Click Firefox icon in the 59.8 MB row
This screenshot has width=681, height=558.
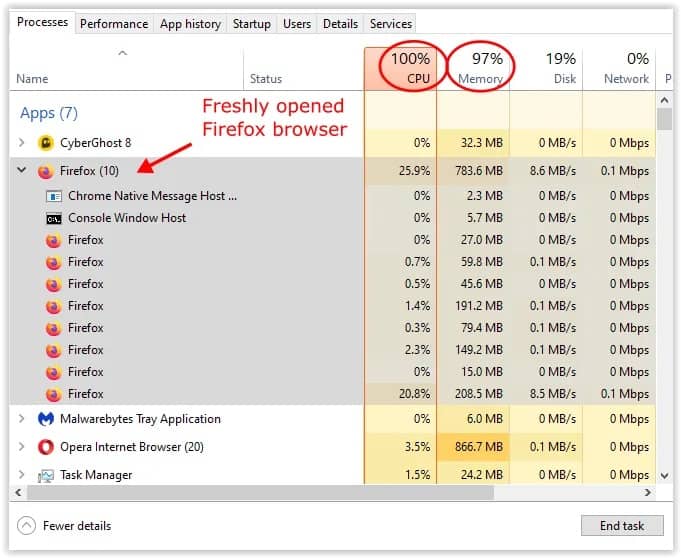[53, 262]
